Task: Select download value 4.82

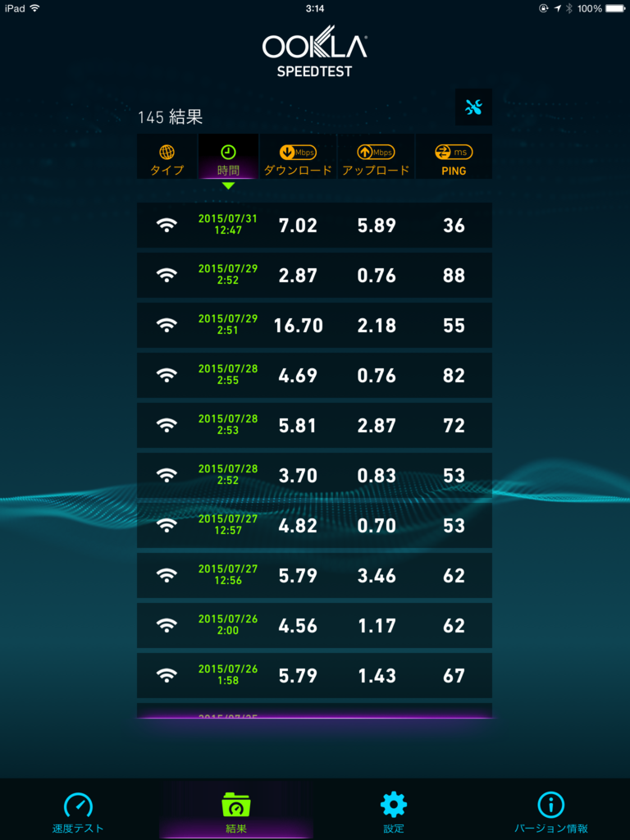Action: coord(298,526)
